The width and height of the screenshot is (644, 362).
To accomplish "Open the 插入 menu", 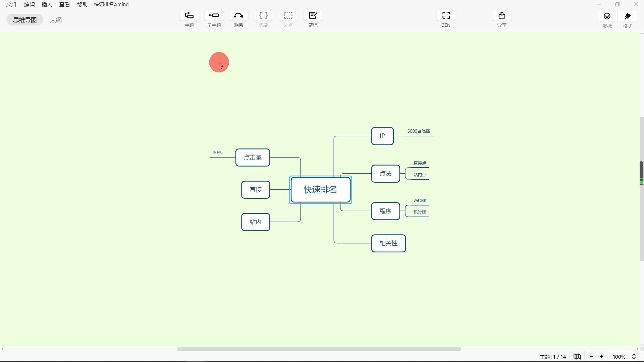I will 47,4.
